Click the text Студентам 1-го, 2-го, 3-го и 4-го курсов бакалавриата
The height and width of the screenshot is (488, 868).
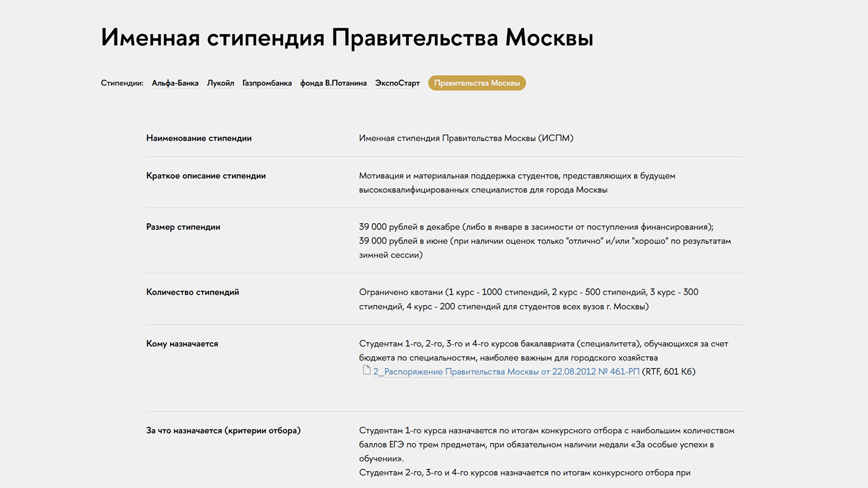(544, 351)
